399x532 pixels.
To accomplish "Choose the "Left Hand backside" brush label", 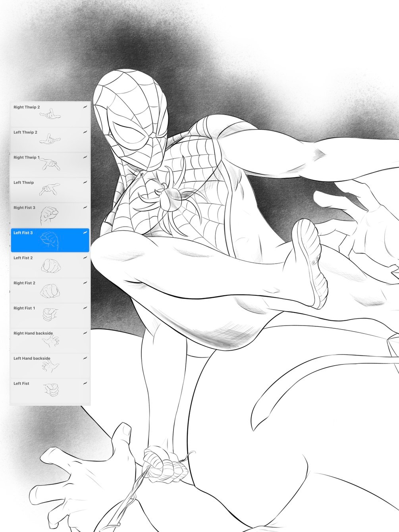I will [32, 359].
